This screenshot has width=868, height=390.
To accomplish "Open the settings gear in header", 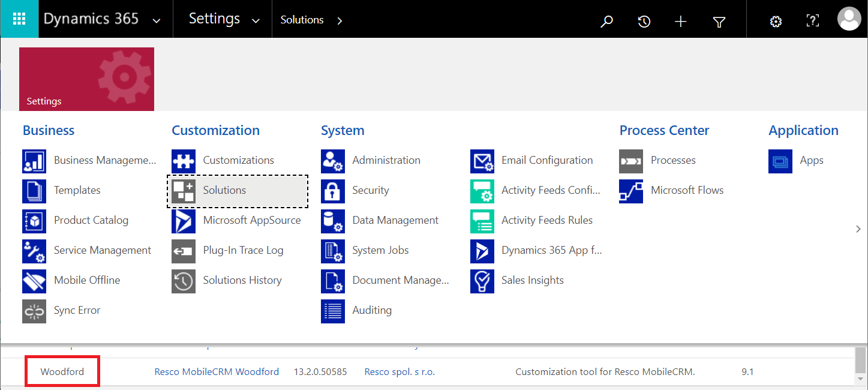I will click(776, 22).
